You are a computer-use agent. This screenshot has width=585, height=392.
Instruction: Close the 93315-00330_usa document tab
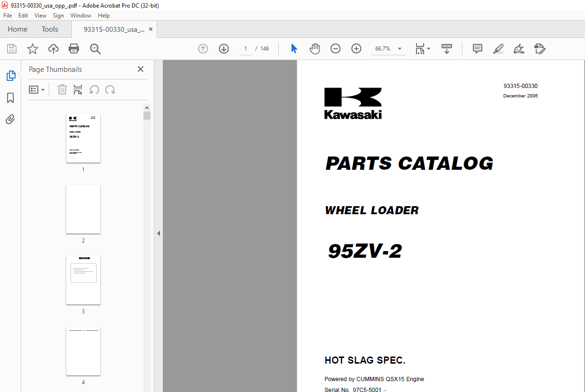(x=151, y=29)
